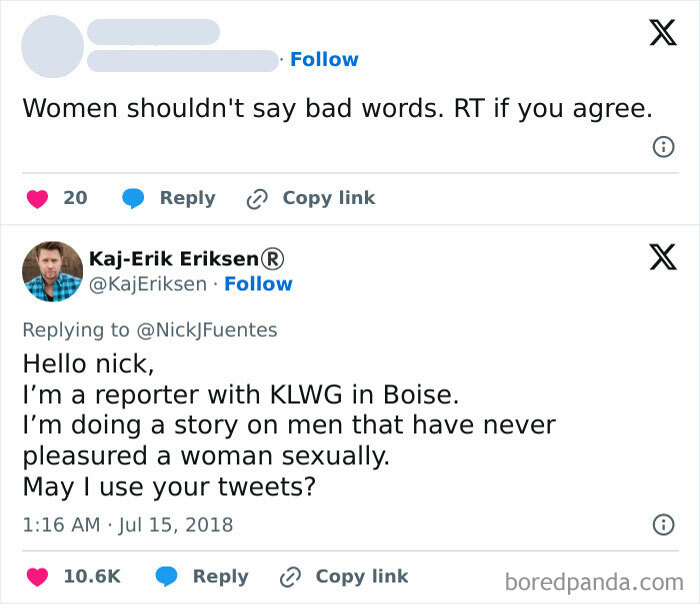Open the info icon beside the 2018 timestamp
The width and height of the screenshot is (700, 604).
pyautogui.click(x=662, y=524)
